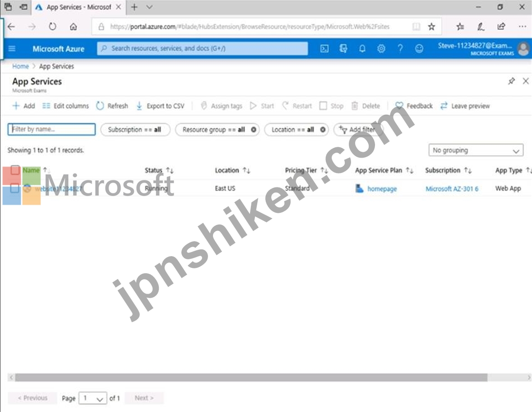This screenshot has height=412, width=532.
Task: Remove the Location filter
Action: point(323,129)
